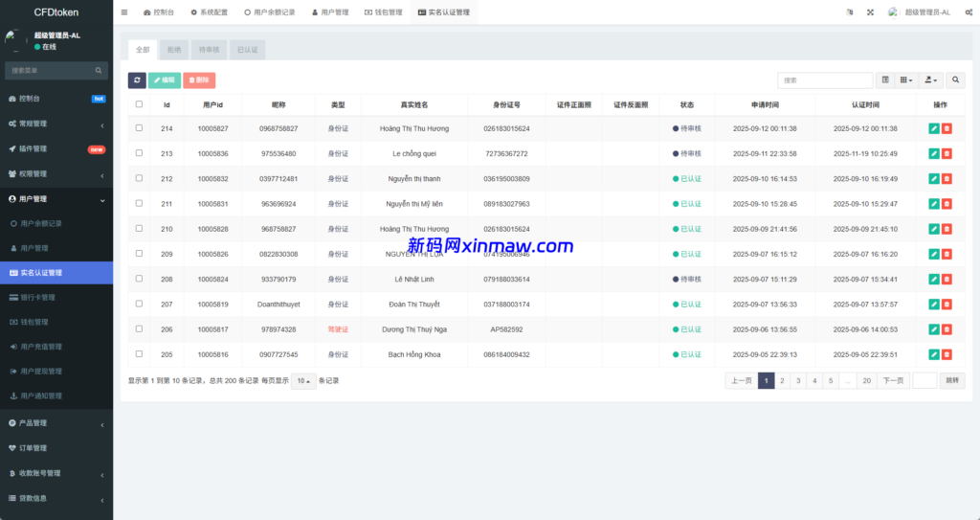
Task: Edit record 205 with green pencil icon
Action: tap(934, 354)
